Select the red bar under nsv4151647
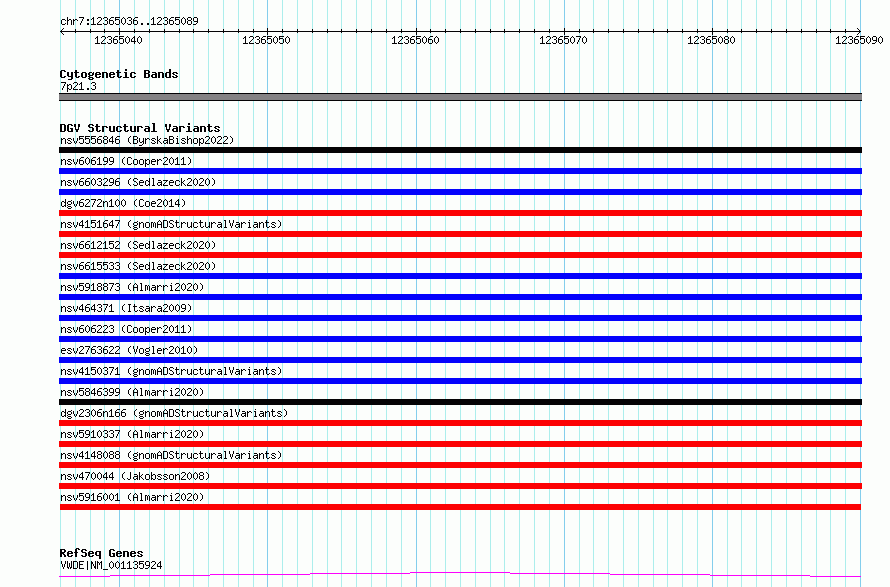This screenshot has width=890, height=587. [x=460, y=234]
